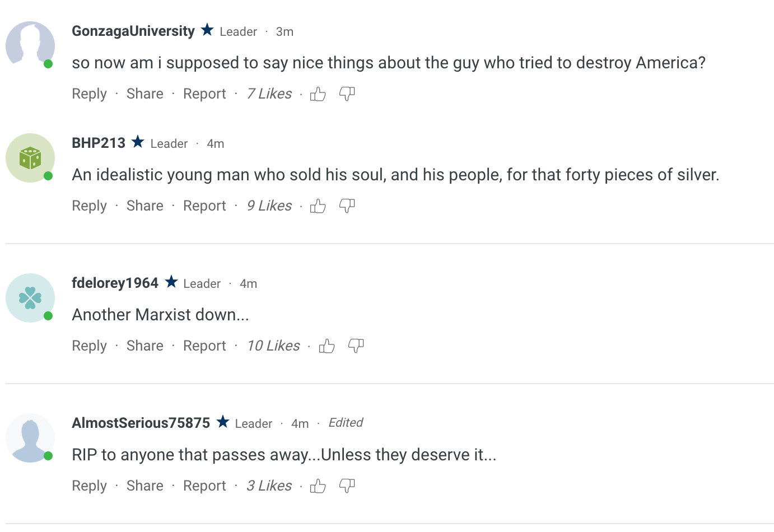Share AlmostSerious75875's comment
This screenshot has width=774, height=532.
[144, 486]
